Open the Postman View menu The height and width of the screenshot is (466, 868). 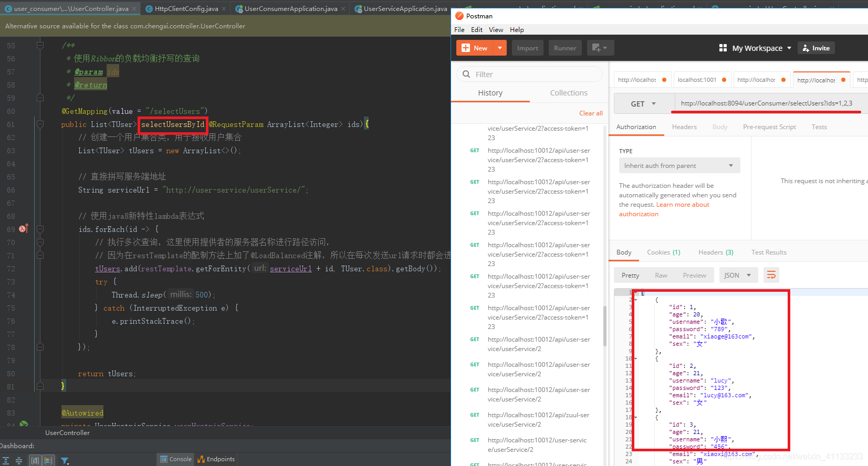click(x=496, y=30)
